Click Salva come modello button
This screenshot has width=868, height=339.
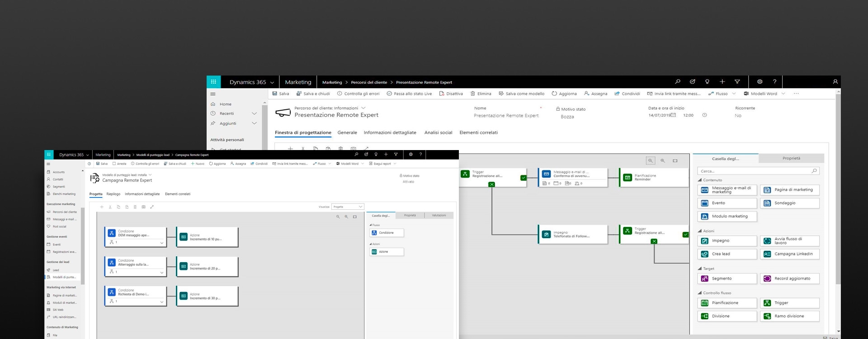click(x=522, y=94)
